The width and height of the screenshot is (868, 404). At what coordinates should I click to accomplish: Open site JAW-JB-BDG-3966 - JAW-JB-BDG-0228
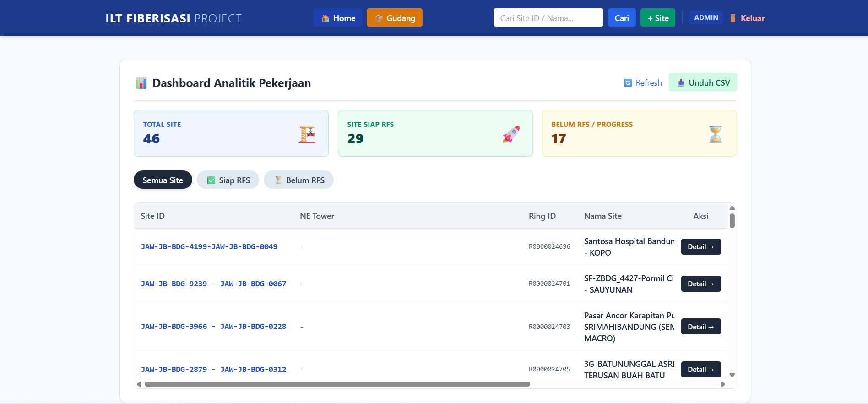pos(213,326)
